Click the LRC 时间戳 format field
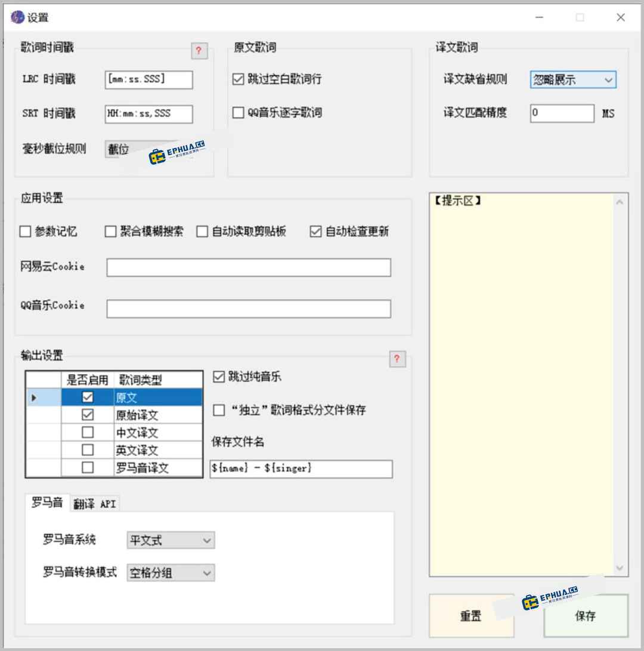 coord(149,80)
